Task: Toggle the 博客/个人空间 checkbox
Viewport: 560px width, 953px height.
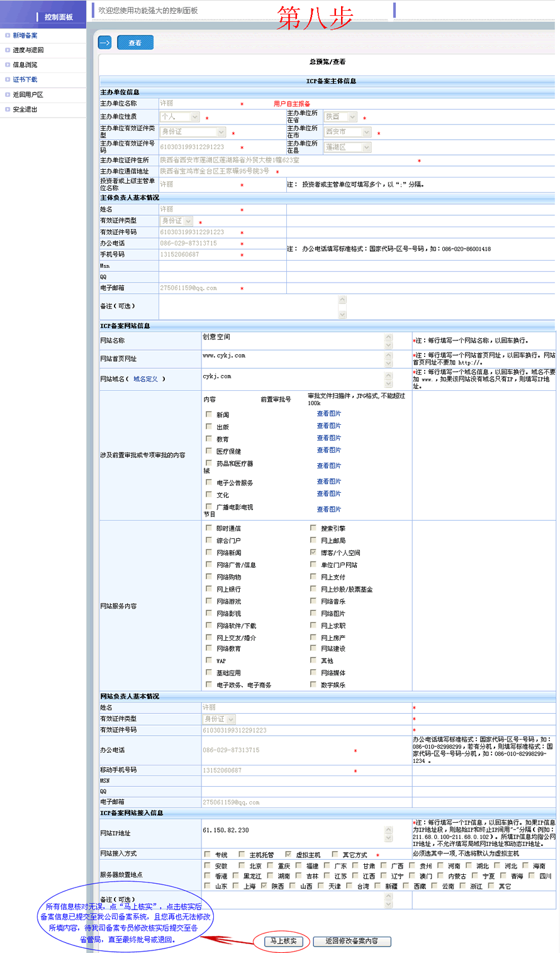Action: (313, 552)
